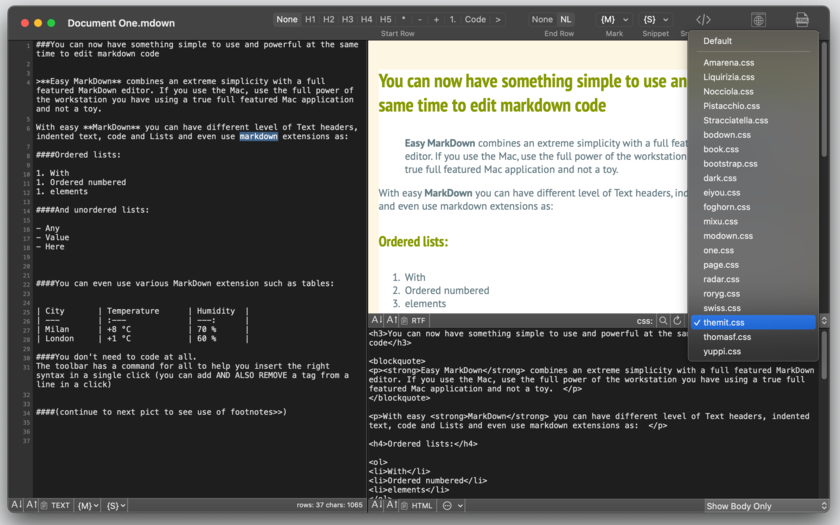
Task: Open the {M} dropdown in editor bottom bar
Action: tap(88, 505)
